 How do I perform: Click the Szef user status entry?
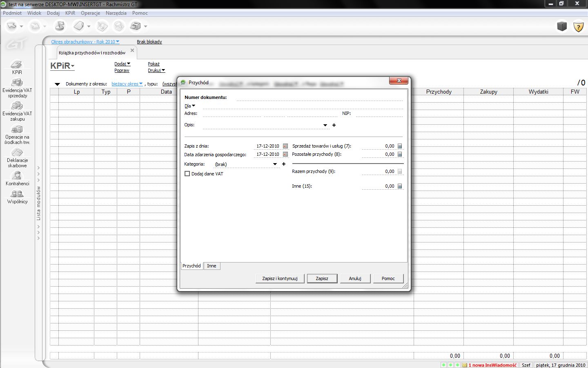click(x=526, y=365)
